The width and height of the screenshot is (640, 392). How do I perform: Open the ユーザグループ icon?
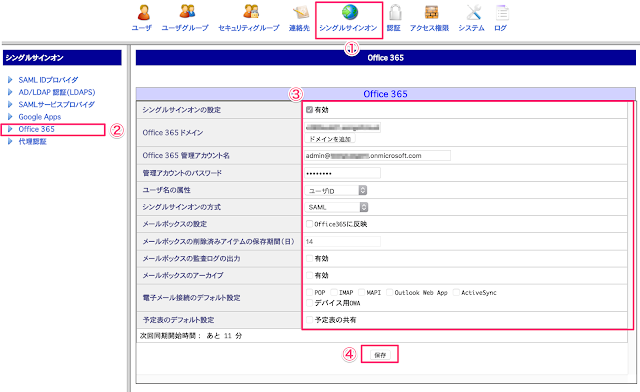point(187,11)
